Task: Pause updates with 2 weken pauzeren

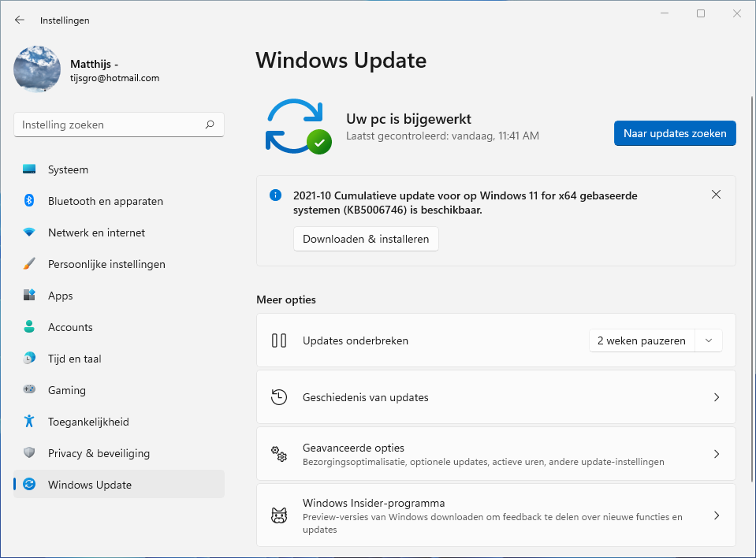Action: 642,340
